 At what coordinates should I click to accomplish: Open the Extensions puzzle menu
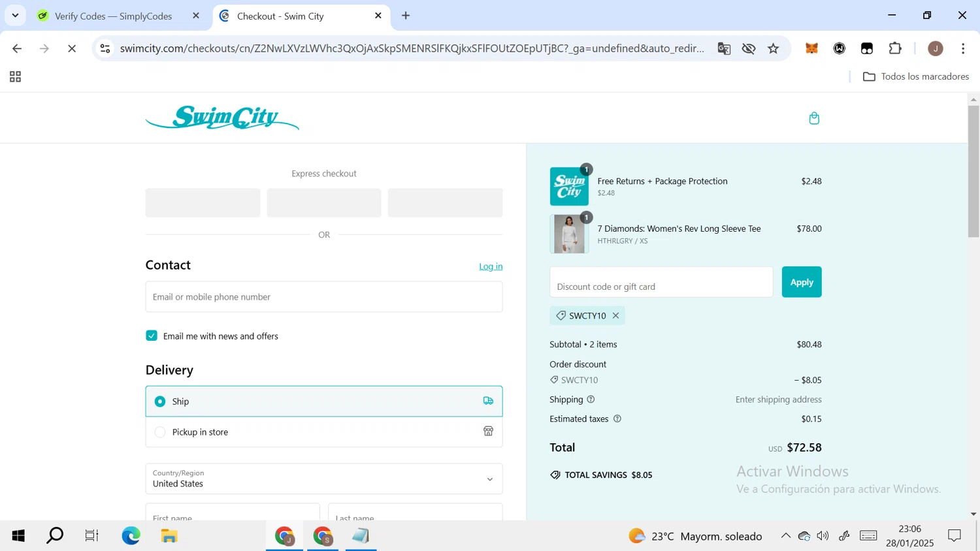pyautogui.click(x=895, y=48)
